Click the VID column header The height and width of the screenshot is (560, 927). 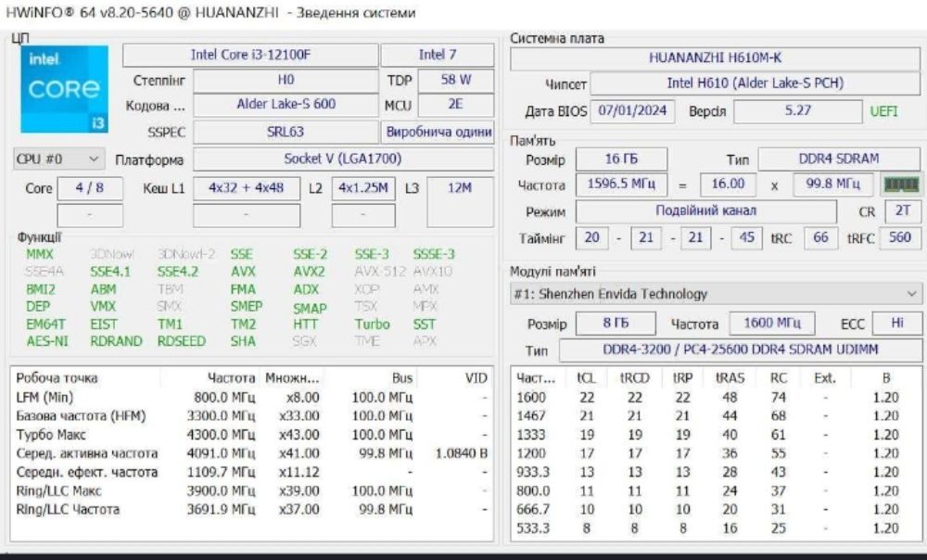(476, 378)
